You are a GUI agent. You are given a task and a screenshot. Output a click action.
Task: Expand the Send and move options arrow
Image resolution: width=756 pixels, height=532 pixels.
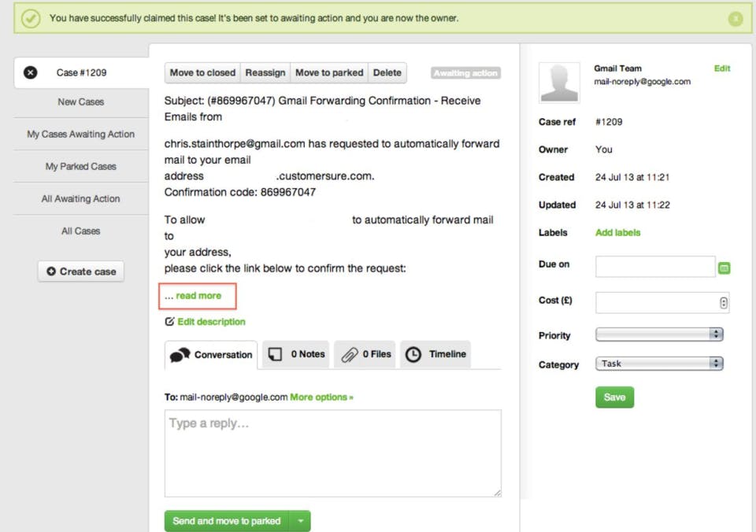301,521
